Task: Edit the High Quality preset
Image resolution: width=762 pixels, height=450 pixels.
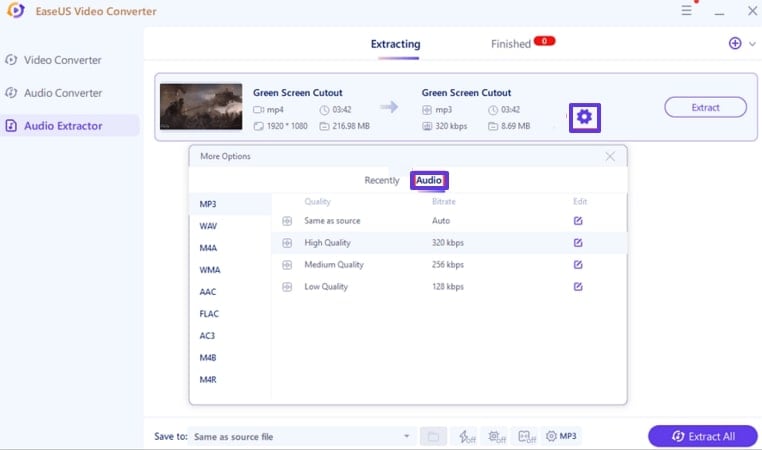Action: click(578, 242)
